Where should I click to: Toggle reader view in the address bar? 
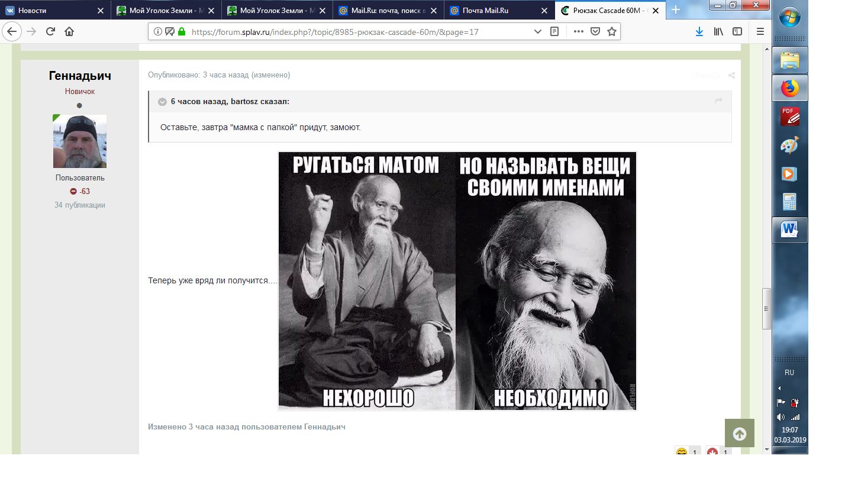point(554,31)
